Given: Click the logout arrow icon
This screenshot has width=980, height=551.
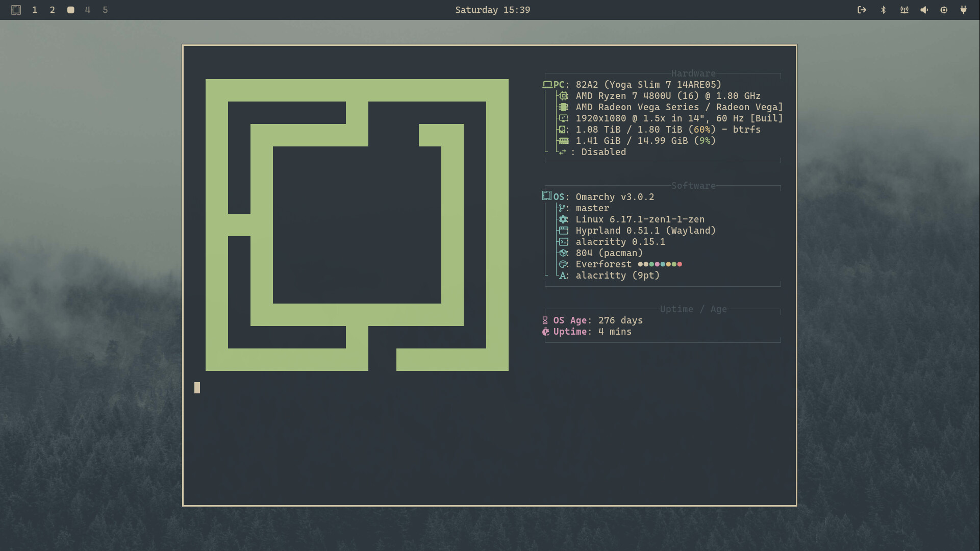Looking at the screenshot, I should [862, 10].
